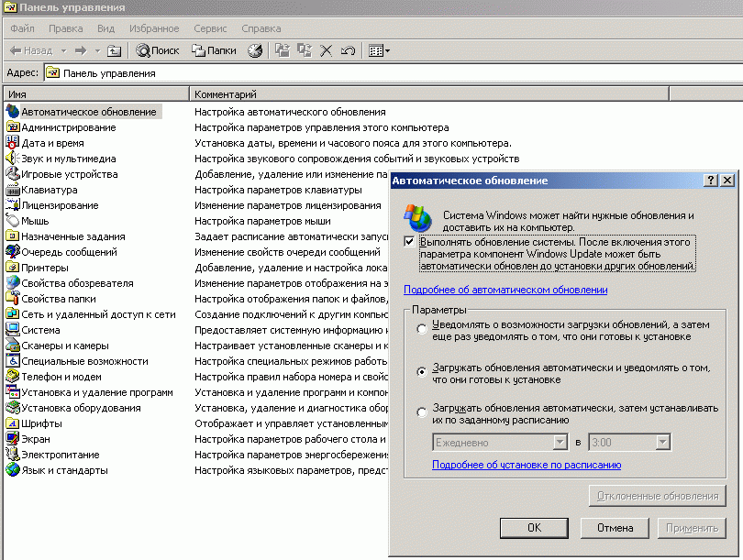Click the Copy To toolbar icon

305,50
